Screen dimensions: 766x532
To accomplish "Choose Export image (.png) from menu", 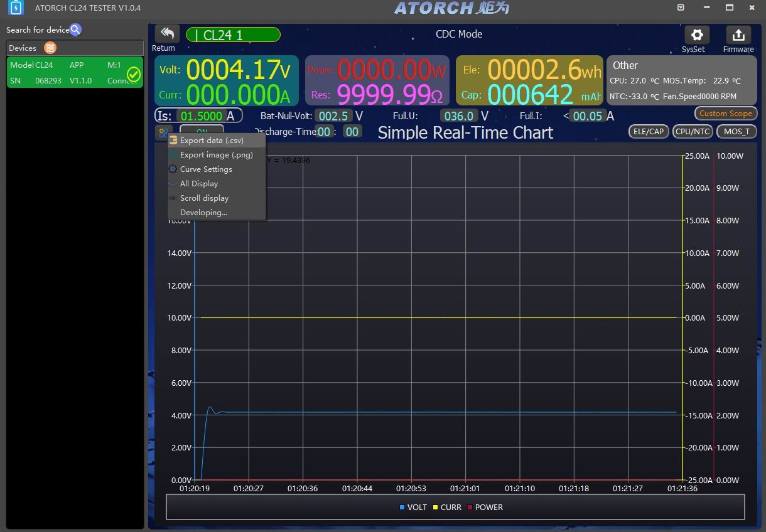I will pyautogui.click(x=216, y=155).
